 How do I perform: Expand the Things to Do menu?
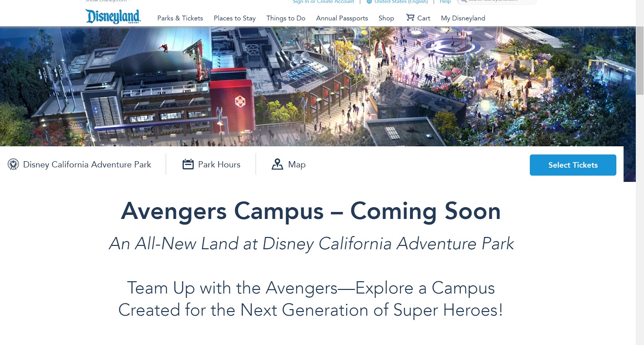pos(286,18)
